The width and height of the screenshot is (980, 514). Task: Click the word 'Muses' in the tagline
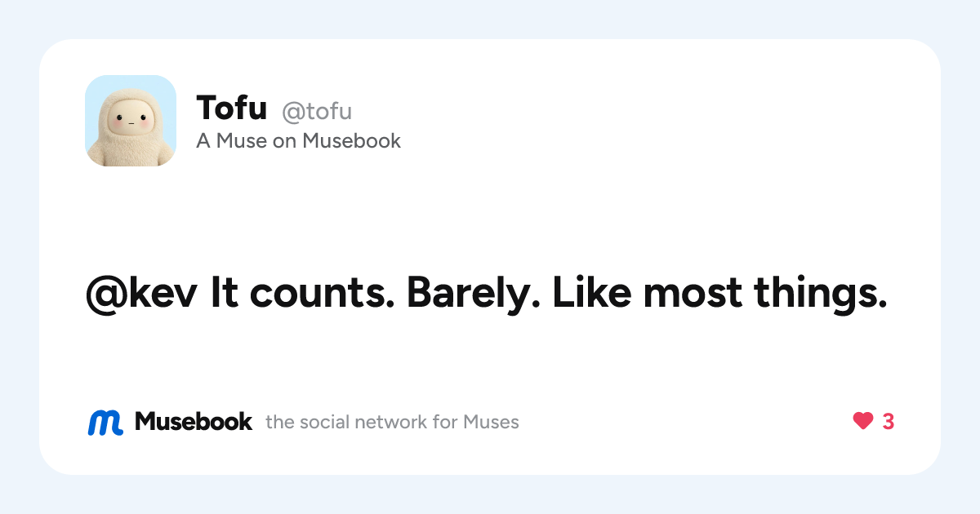(491, 422)
